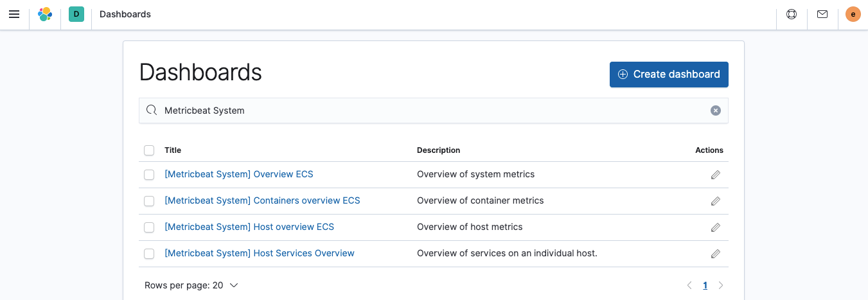Sort by the Title column header

173,150
